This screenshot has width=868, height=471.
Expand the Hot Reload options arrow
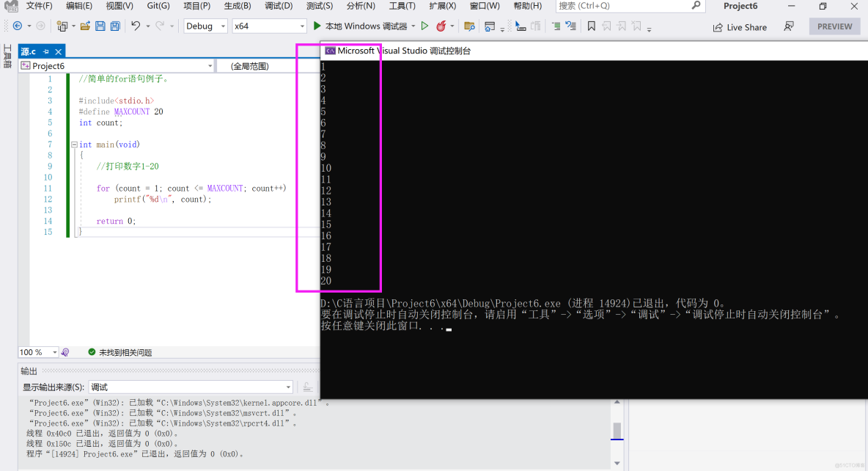pyautogui.click(x=452, y=26)
